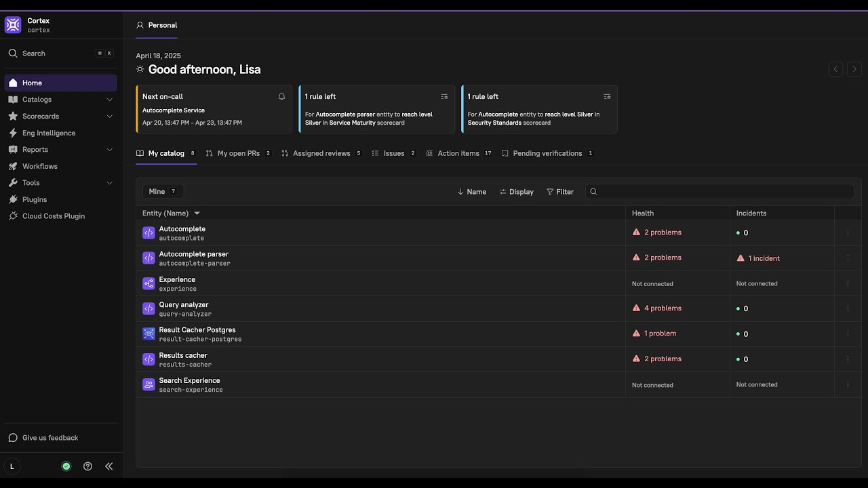
Task: Expand the Scorecards sidebar section
Action: (x=109, y=117)
